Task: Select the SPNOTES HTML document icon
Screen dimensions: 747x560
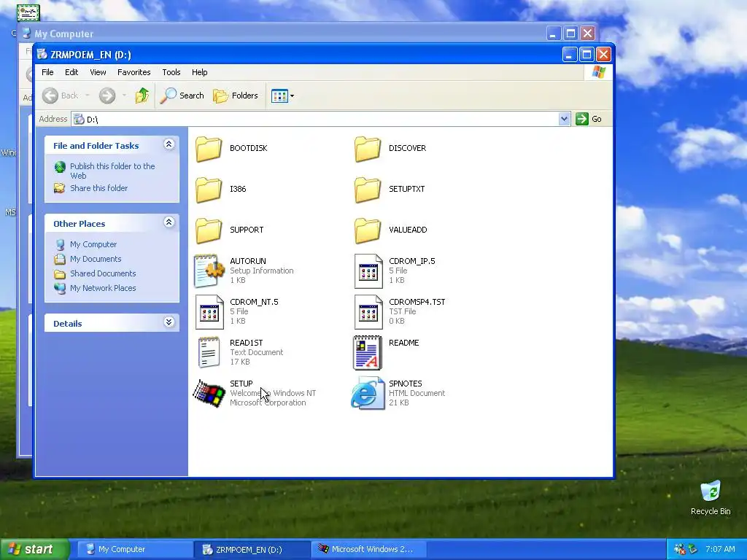Action: 368,393
